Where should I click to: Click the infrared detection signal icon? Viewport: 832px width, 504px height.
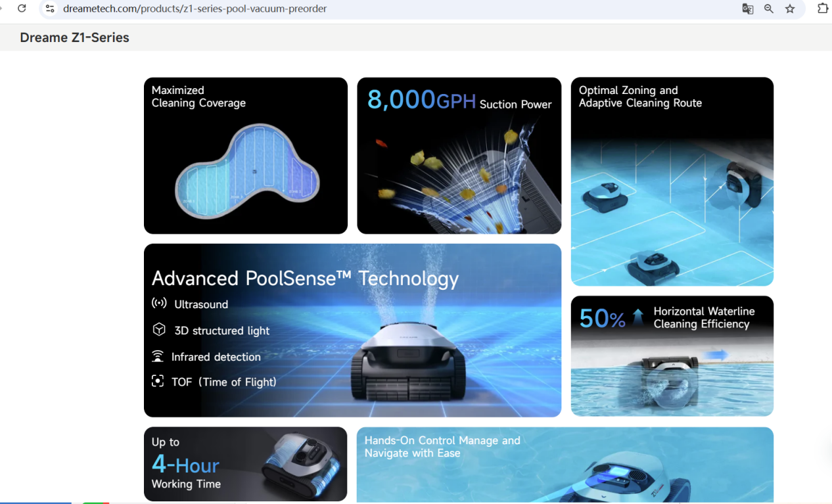158,356
